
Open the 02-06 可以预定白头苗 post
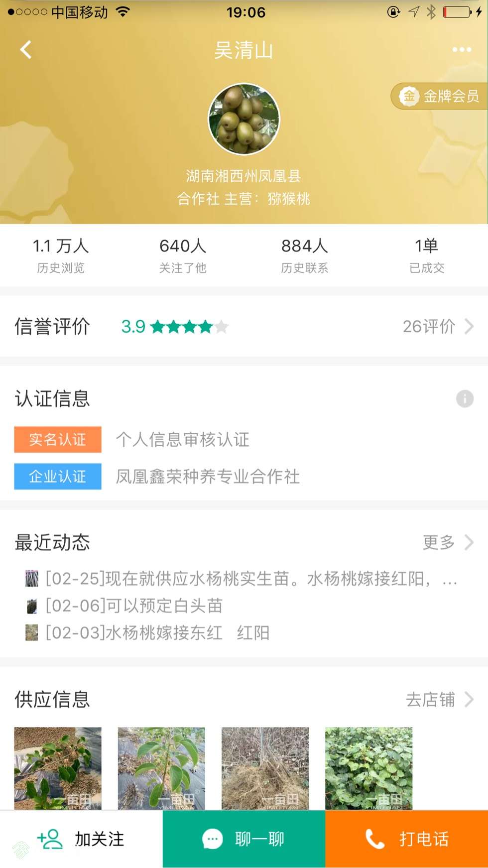(x=124, y=606)
